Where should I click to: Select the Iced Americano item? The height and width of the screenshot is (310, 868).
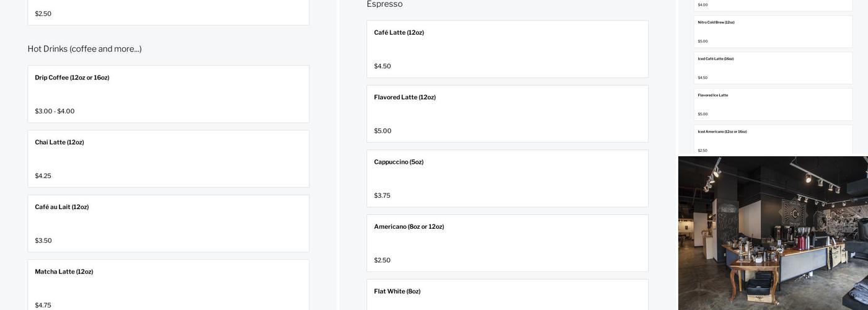click(x=773, y=139)
